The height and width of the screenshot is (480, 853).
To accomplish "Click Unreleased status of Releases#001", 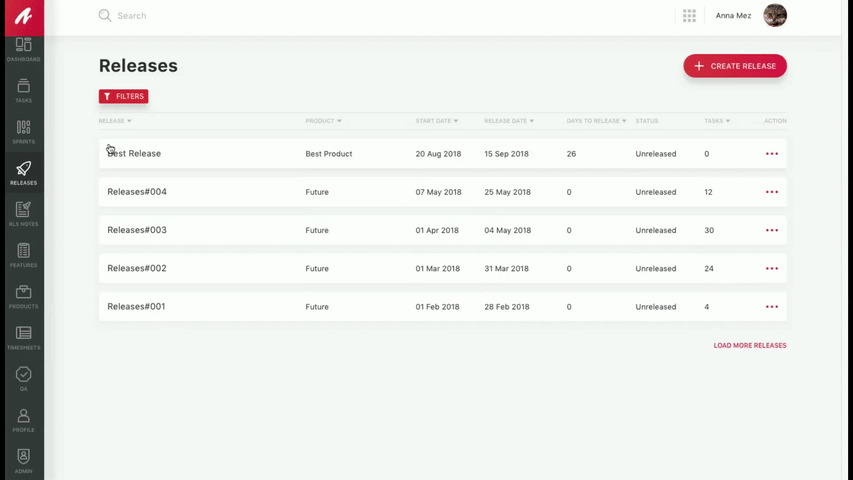I will tap(656, 307).
